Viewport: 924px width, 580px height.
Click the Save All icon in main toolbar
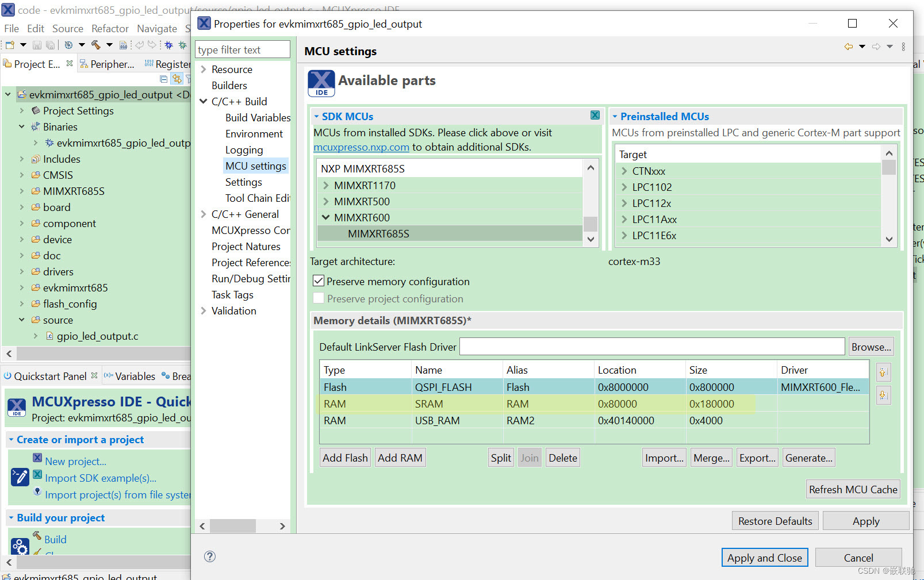[x=51, y=45]
